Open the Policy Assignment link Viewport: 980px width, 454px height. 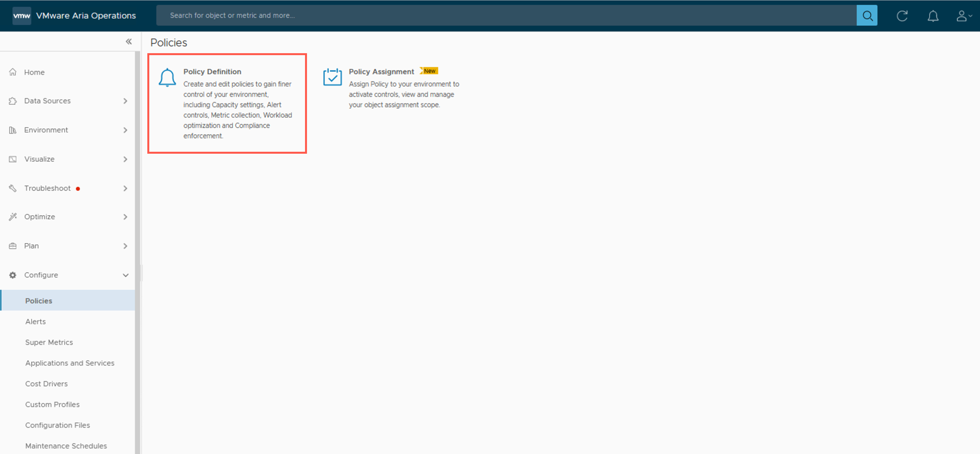coord(381,71)
